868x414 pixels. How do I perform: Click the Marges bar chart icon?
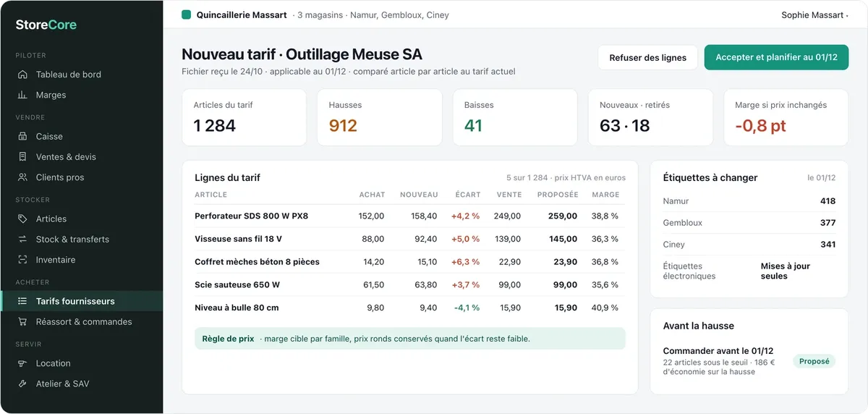(22, 95)
